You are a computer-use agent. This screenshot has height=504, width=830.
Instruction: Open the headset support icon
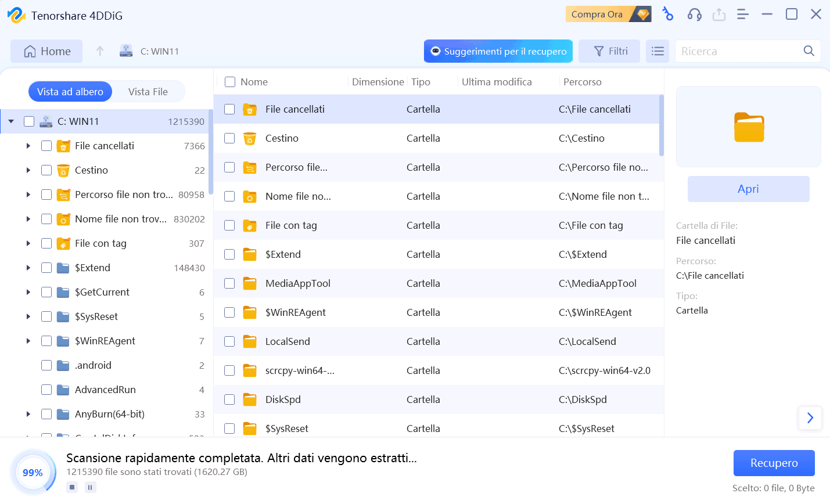click(x=694, y=15)
